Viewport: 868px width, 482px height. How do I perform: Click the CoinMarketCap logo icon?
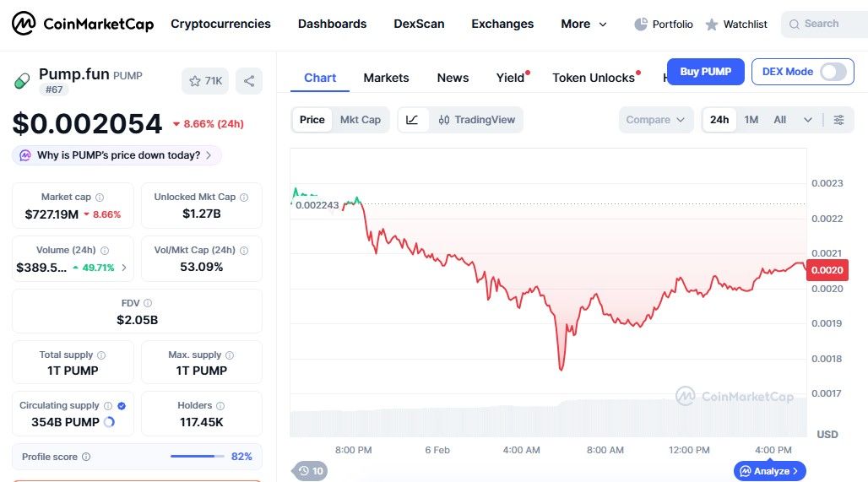24,24
